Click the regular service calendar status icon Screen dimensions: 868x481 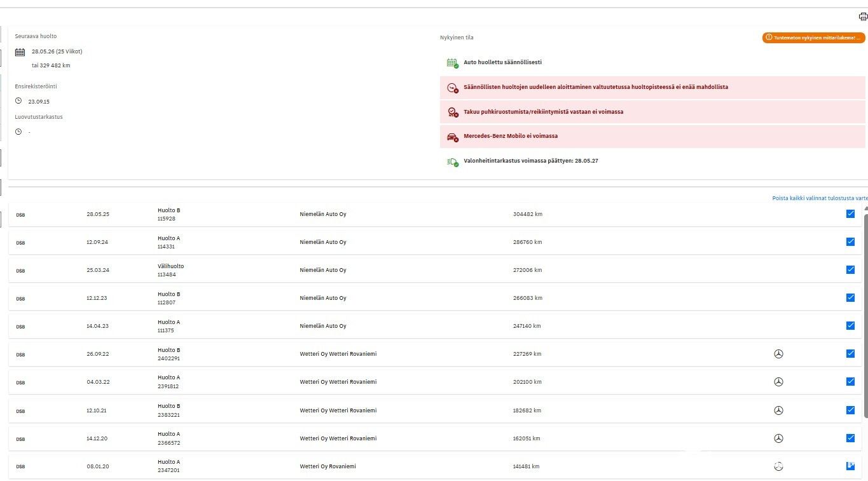tap(452, 63)
